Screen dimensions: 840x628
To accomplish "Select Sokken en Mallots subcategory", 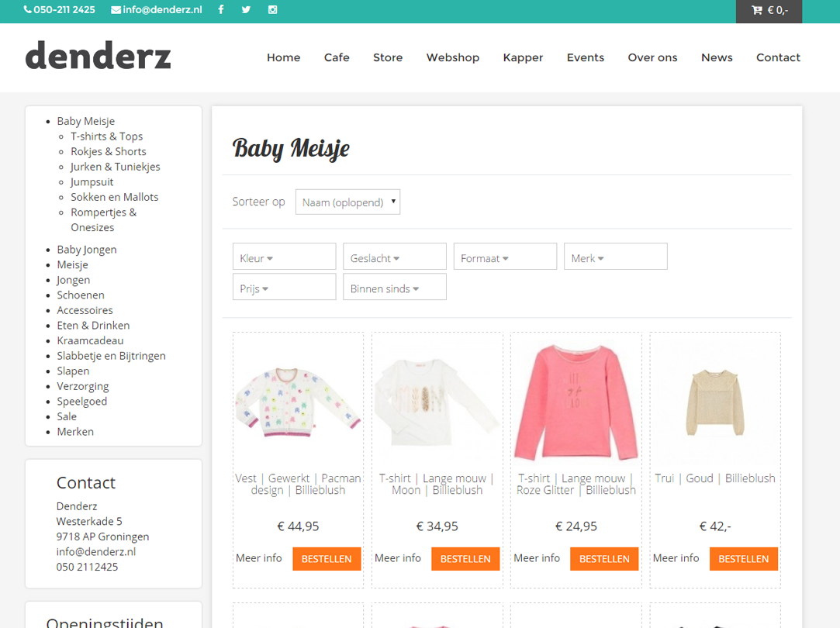I will (x=115, y=197).
